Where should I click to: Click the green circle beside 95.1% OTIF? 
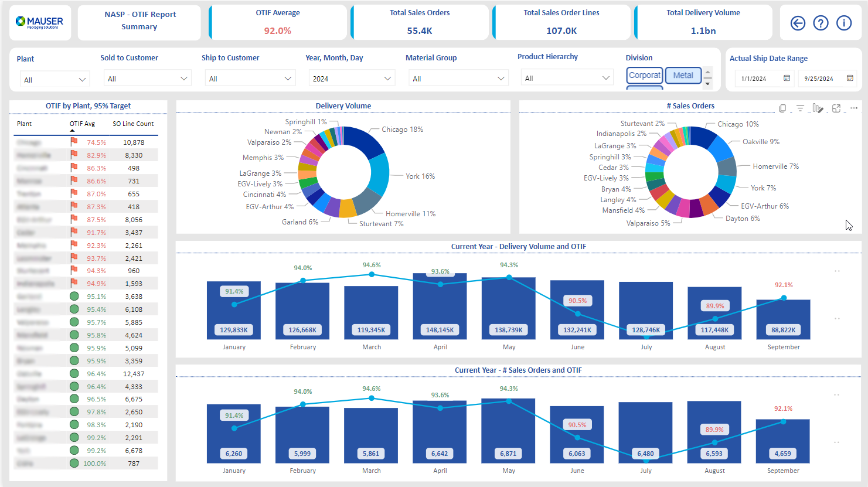click(x=74, y=296)
